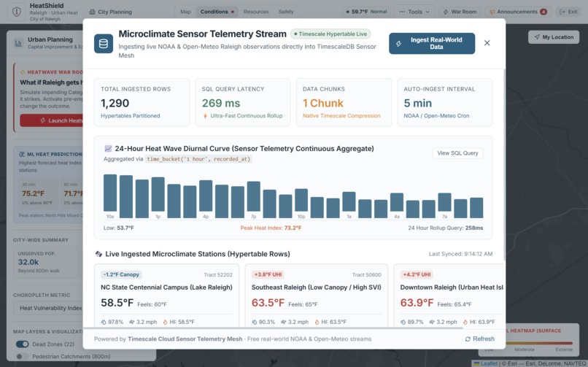Click the first 10a bar in the diurnal chart
The width and height of the screenshot is (588, 367).
coord(110,193)
